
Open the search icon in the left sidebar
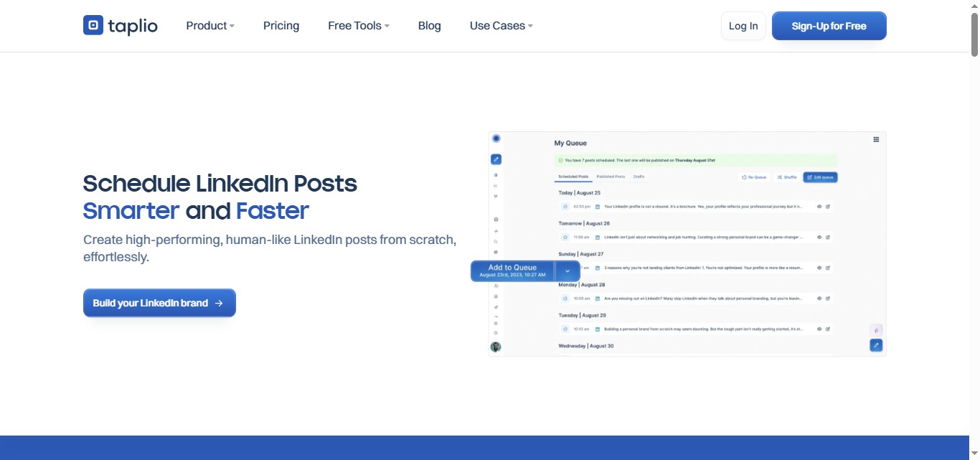click(496, 243)
